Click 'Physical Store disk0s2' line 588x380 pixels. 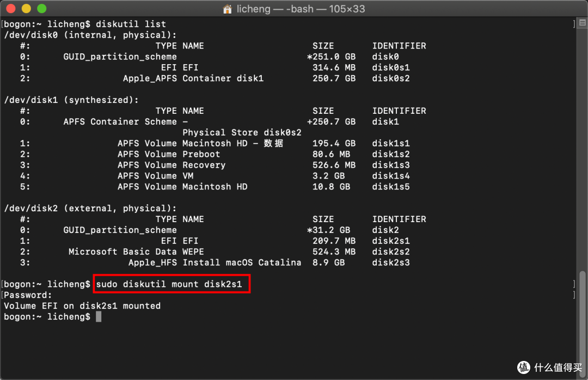(242, 132)
